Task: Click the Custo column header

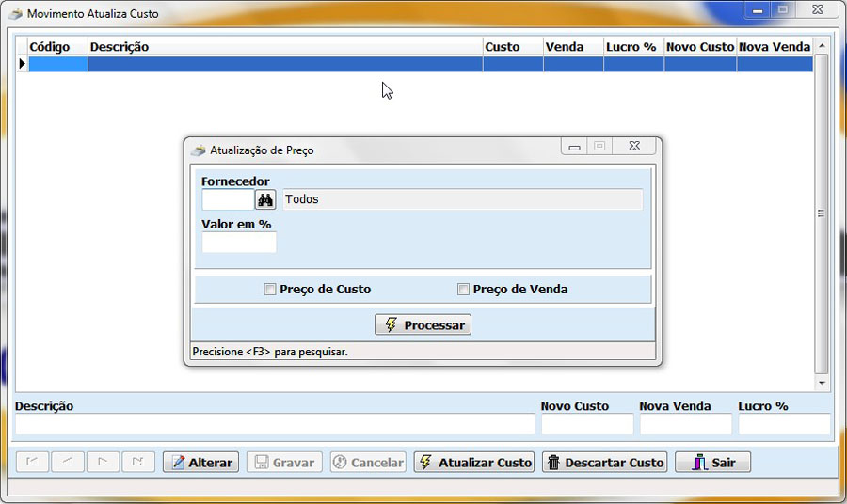Action: pyautogui.click(x=513, y=47)
